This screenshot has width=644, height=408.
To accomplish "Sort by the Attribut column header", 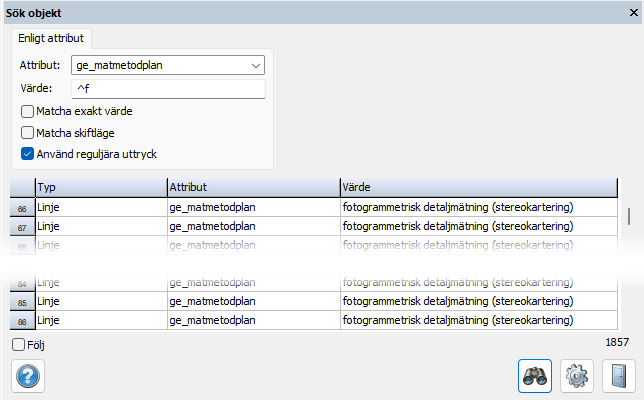I will pyautogui.click(x=252, y=187).
